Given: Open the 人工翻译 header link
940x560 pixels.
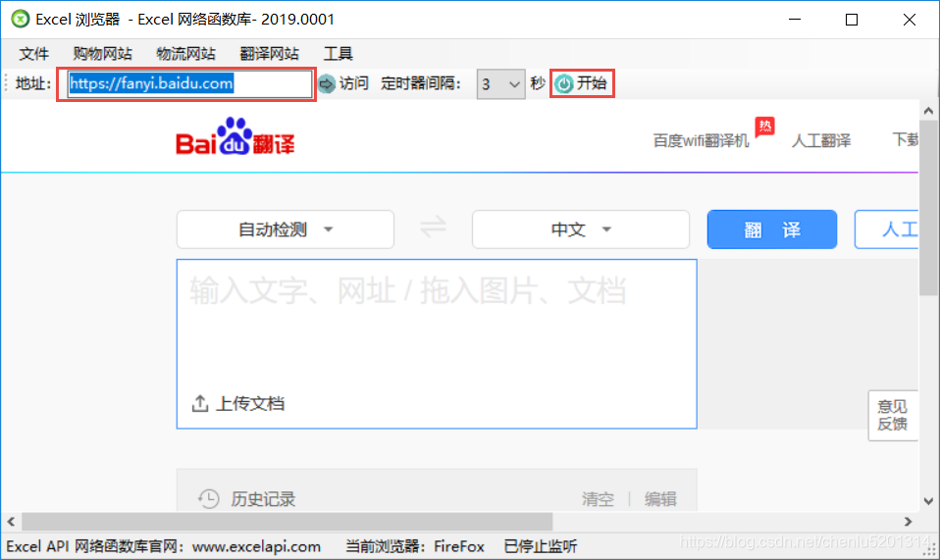Looking at the screenshot, I should pyautogui.click(x=820, y=141).
